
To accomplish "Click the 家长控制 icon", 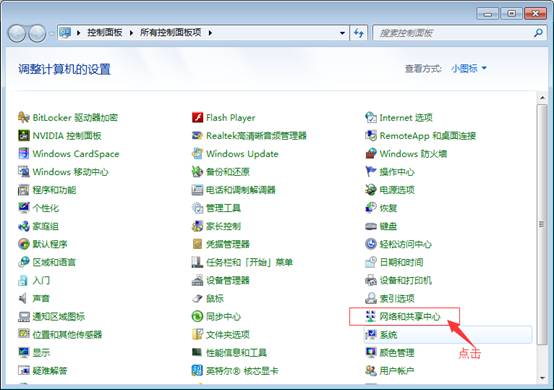I will [x=197, y=226].
